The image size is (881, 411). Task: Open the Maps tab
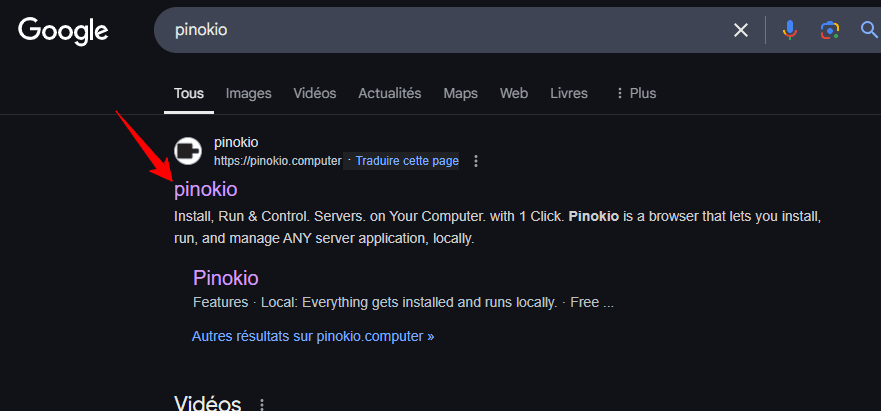point(460,93)
